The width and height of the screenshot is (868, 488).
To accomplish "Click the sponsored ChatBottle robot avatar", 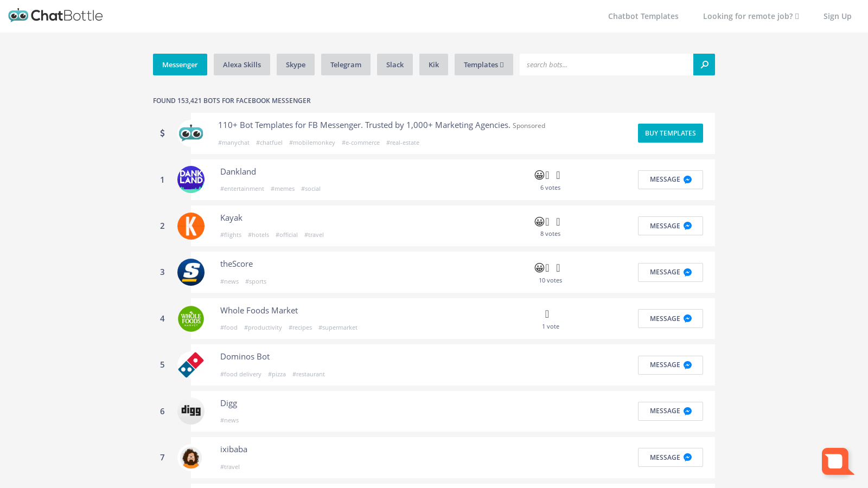I will 191,133.
